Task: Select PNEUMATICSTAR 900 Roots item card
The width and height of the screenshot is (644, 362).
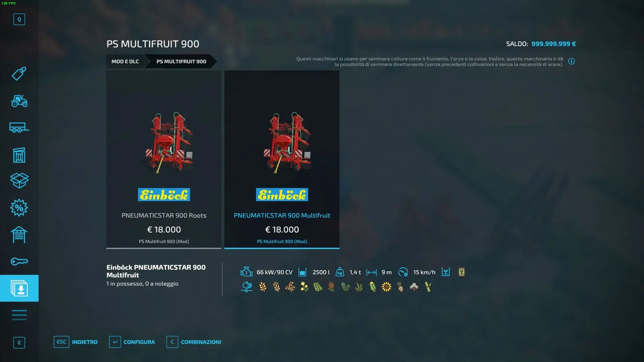Action: click(164, 160)
